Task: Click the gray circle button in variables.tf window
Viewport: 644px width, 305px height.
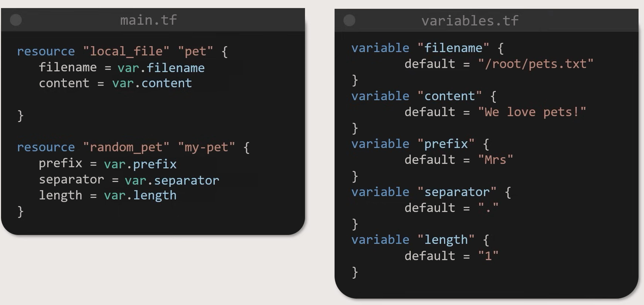Action: pos(349,21)
